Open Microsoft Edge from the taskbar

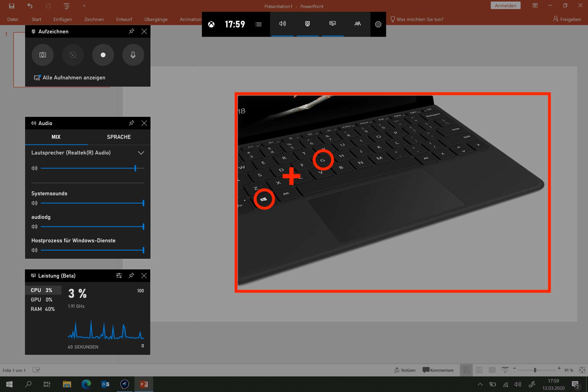point(86,384)
